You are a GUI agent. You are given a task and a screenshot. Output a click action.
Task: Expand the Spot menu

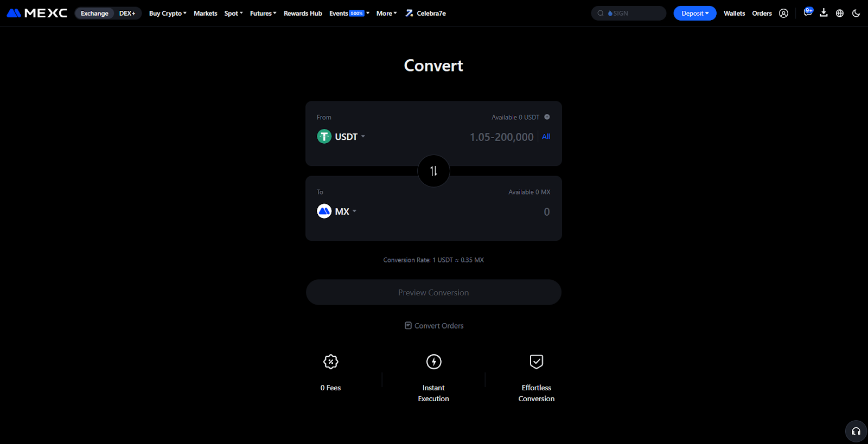tap(233, 13)
